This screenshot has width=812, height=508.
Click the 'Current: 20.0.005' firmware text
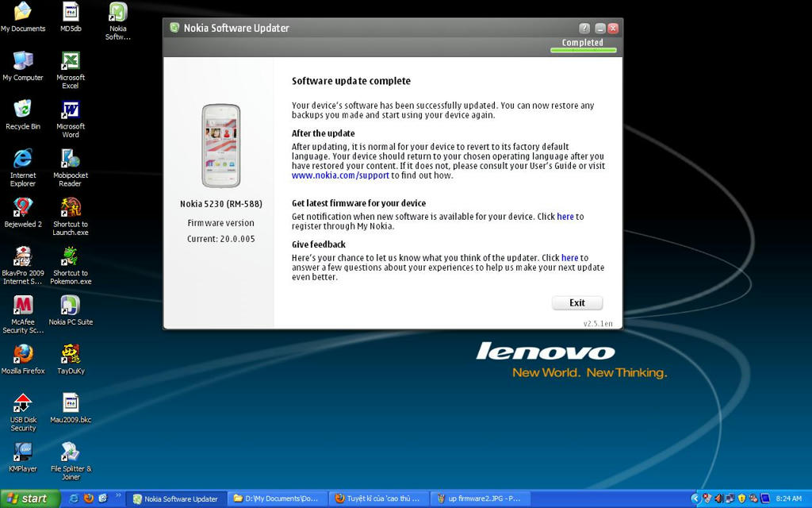pyautogui.click(x=221, y=239)
